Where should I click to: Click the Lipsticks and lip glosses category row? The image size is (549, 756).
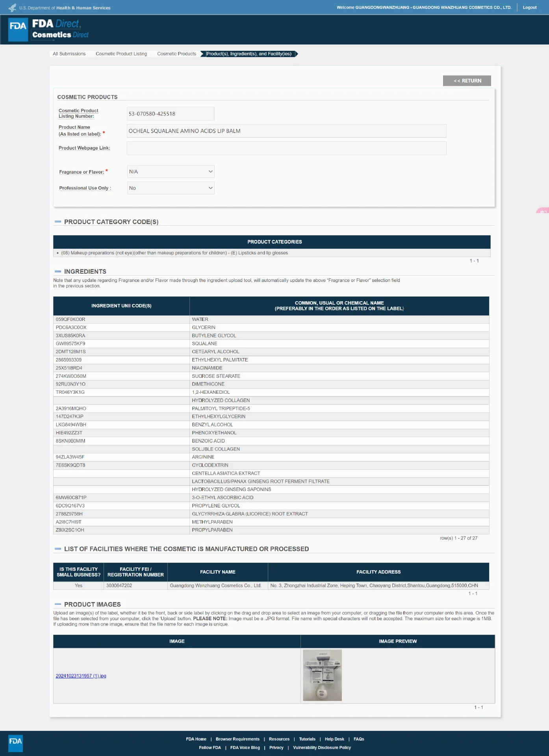tap(272, 253)
